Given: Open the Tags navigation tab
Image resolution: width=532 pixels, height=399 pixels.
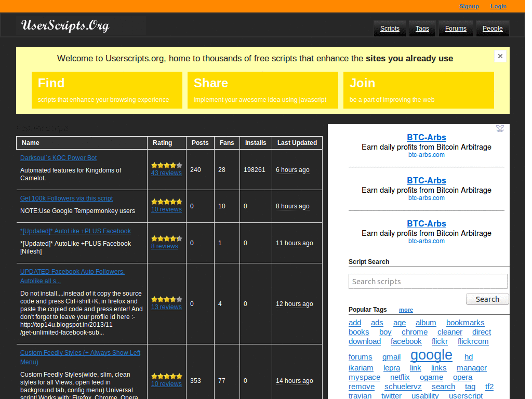Looking at the screenshot, I should [422, 29].
